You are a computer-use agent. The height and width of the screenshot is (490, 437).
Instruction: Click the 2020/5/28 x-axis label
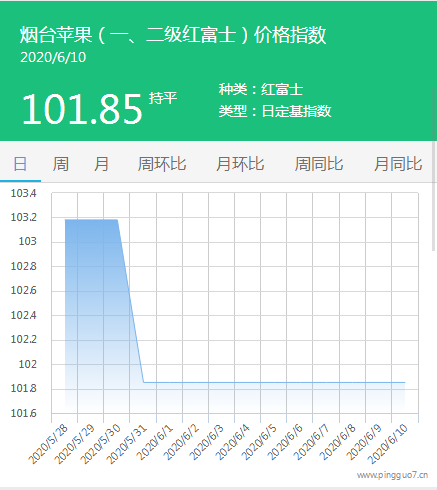tap(48, 444)
